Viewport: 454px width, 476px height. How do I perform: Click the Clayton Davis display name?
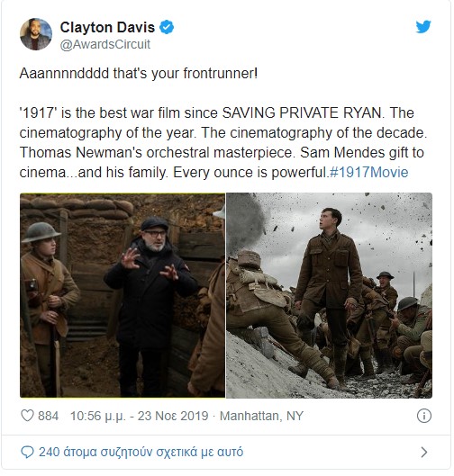[107, 27]
